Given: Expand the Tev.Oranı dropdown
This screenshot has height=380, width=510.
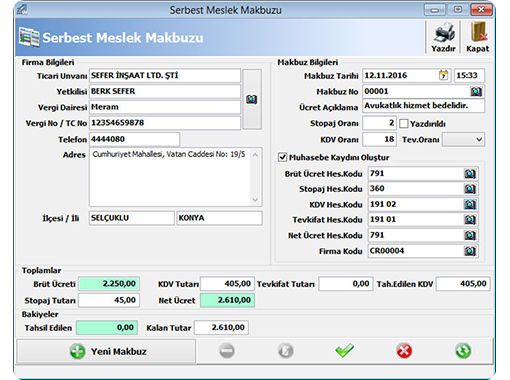Looking at the screenshot, I should tap(479, 139).
